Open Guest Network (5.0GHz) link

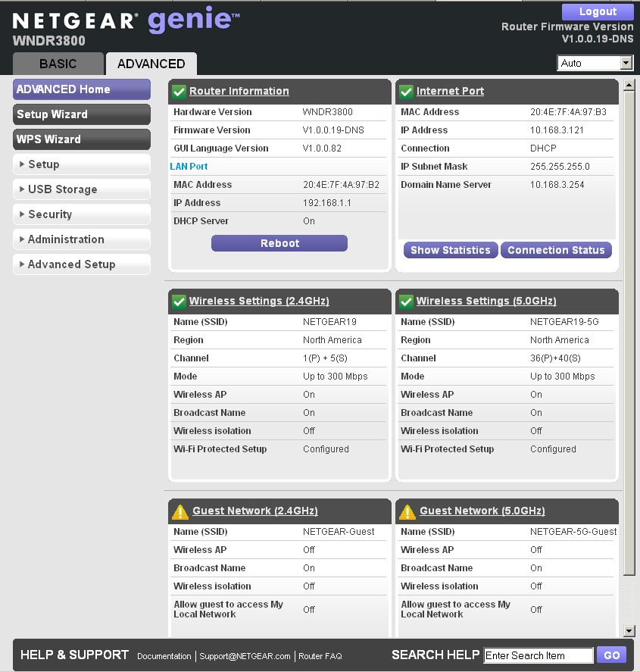click(482, 511)
